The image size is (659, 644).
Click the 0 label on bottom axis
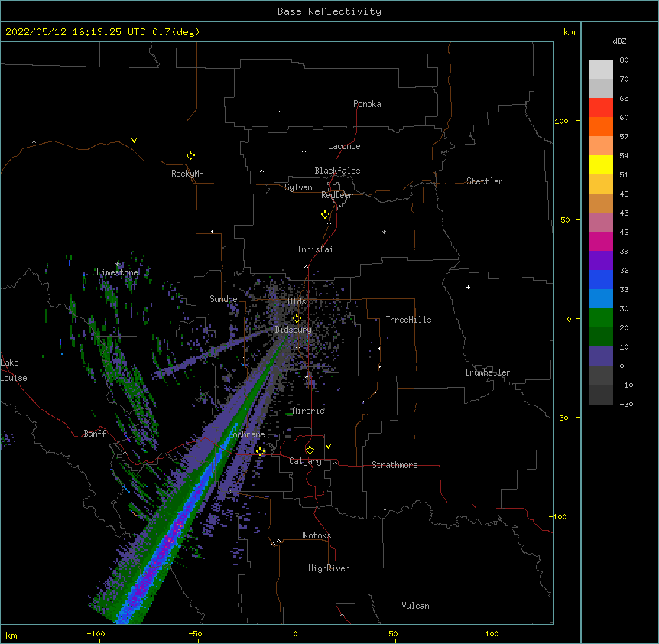click(295, 633)
